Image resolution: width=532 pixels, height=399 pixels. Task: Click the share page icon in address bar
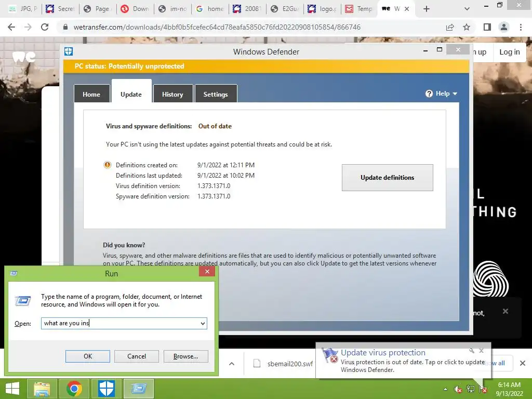pyautogui.click(x=450, y=27)
